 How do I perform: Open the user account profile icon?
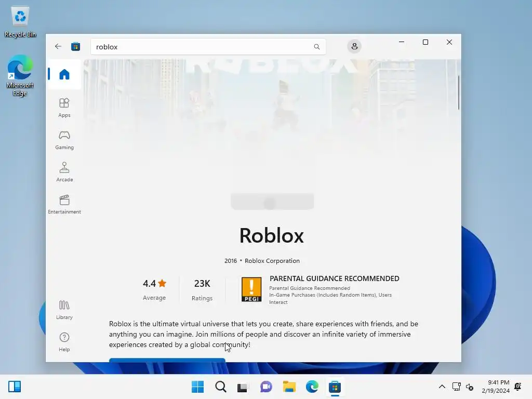tap(354, 46)
